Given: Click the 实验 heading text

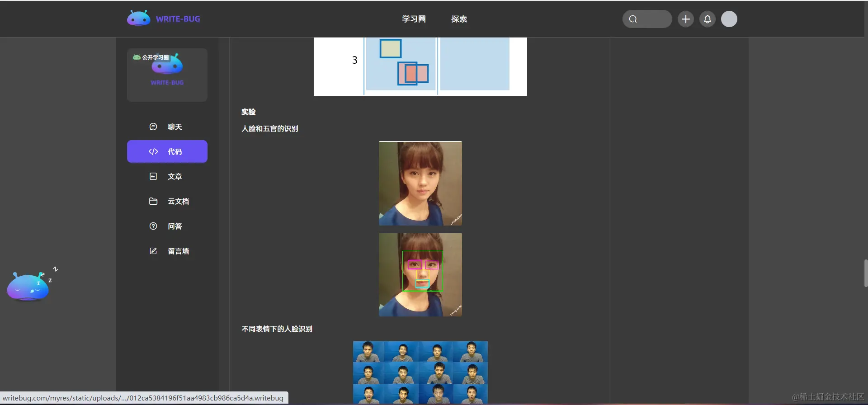Looking at the screenshot, I should pos(249,112).
